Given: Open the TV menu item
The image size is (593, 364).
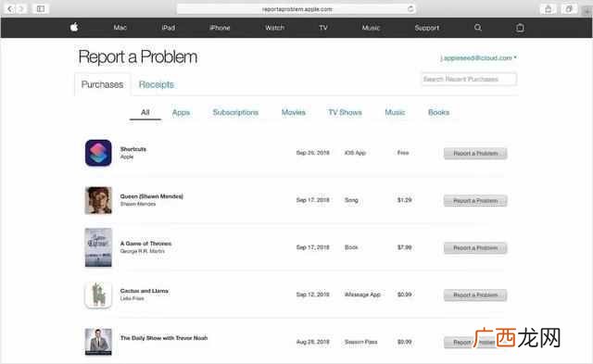Looking at the screenshot, I should tap(323, 28).
